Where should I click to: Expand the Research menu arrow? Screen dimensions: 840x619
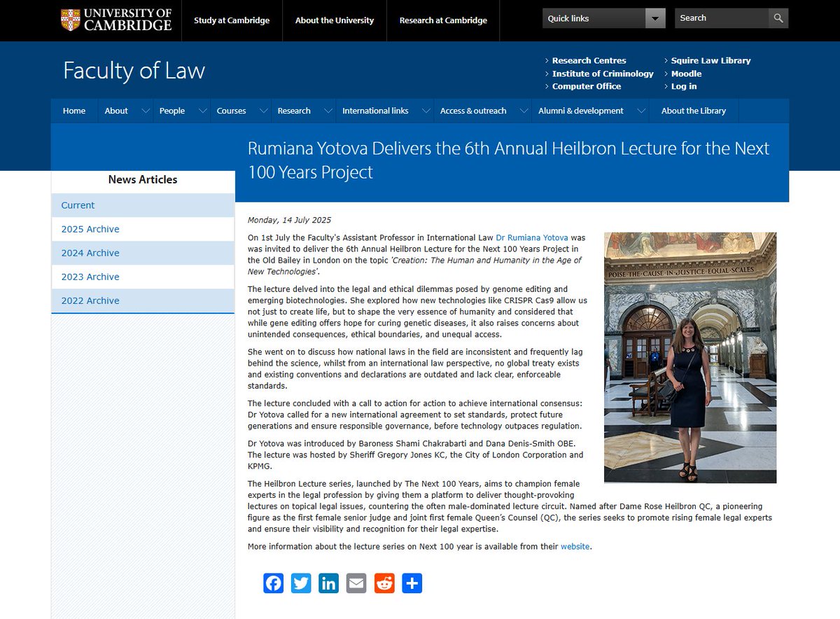[x=328, y=111]
